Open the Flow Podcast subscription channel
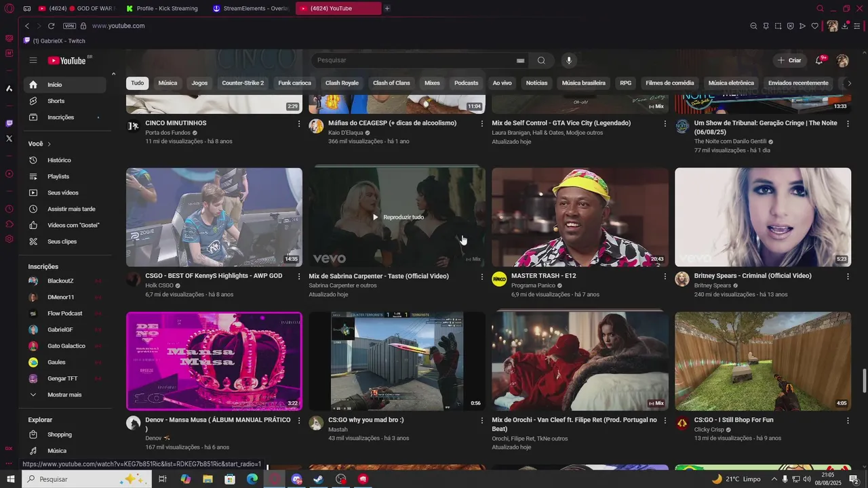868x488 pixels. [x=65, y=314]
